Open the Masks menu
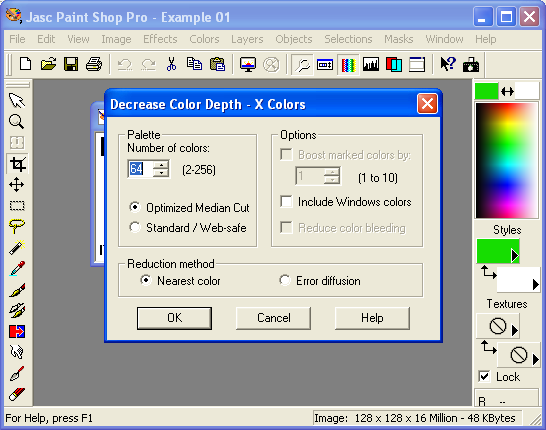 399,39
